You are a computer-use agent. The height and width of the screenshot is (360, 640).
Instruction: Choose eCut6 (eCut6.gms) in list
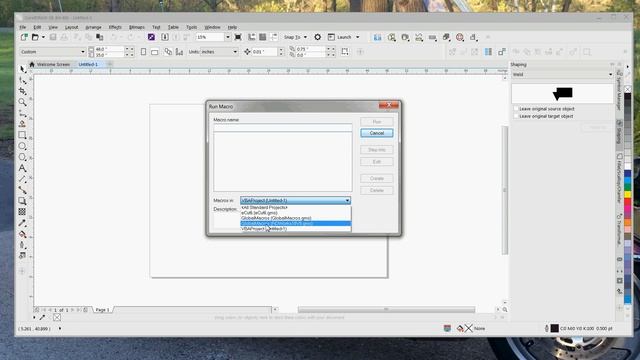pyautogui.click(x=296, y=213)
